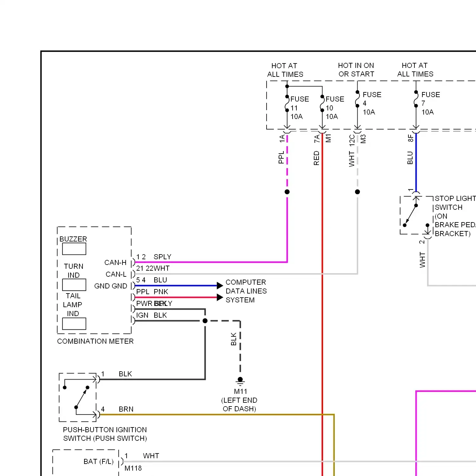Viewport: 476px width, 476px height.
Task: Click the FUSE 10 10A label
Action: coord(335,108)
